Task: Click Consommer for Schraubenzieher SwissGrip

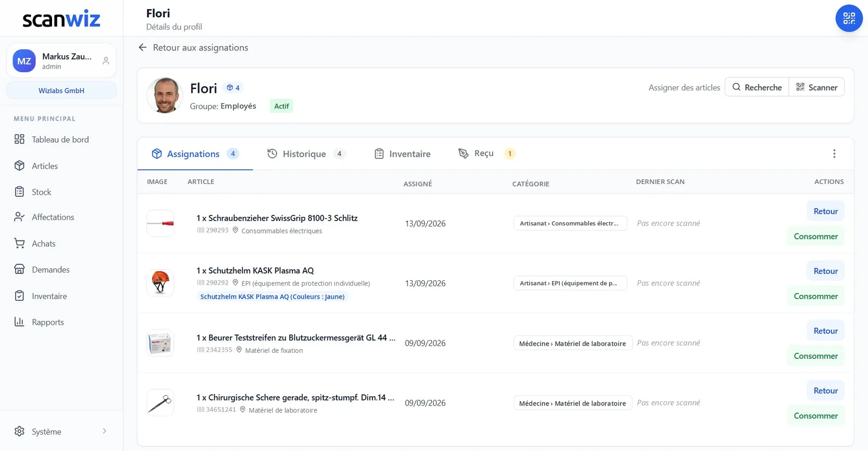Action: click(x=816, y=236)
